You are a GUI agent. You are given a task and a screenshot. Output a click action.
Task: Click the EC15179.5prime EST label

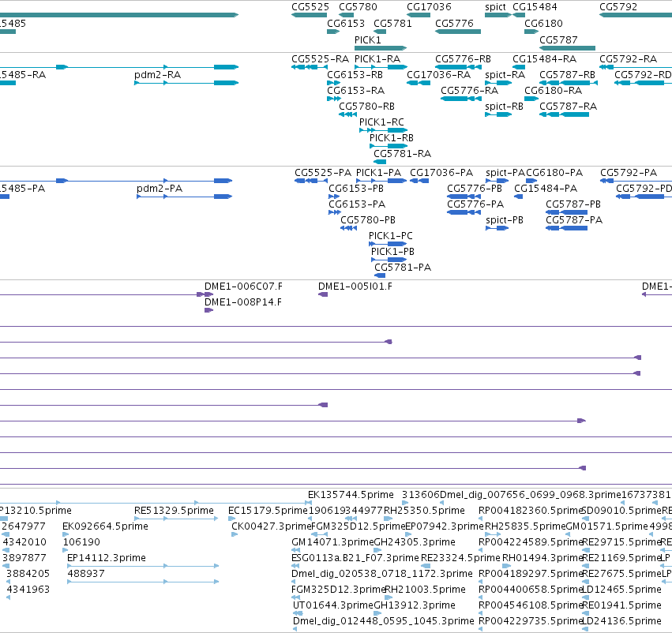pyautogui.click(x=268, y=511)
